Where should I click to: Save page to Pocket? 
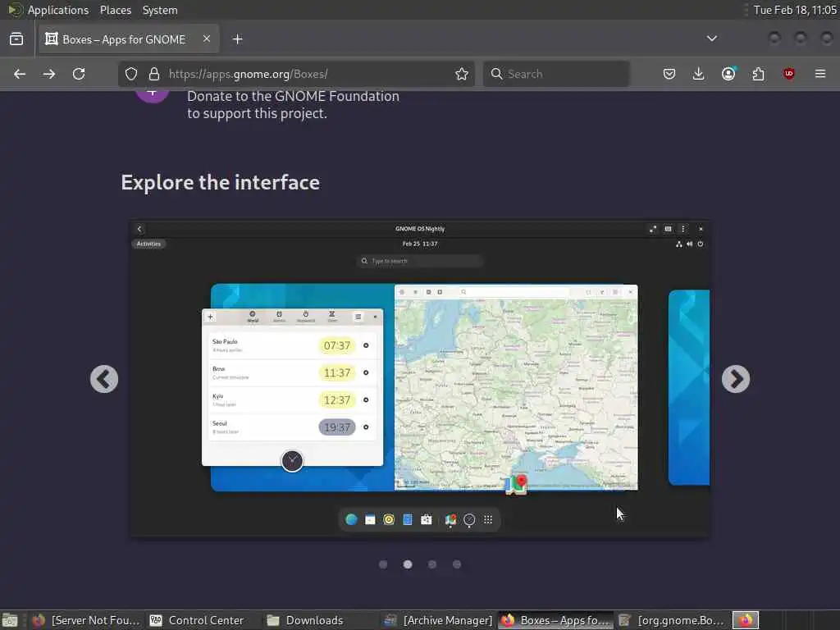click(x=669, y=74)
